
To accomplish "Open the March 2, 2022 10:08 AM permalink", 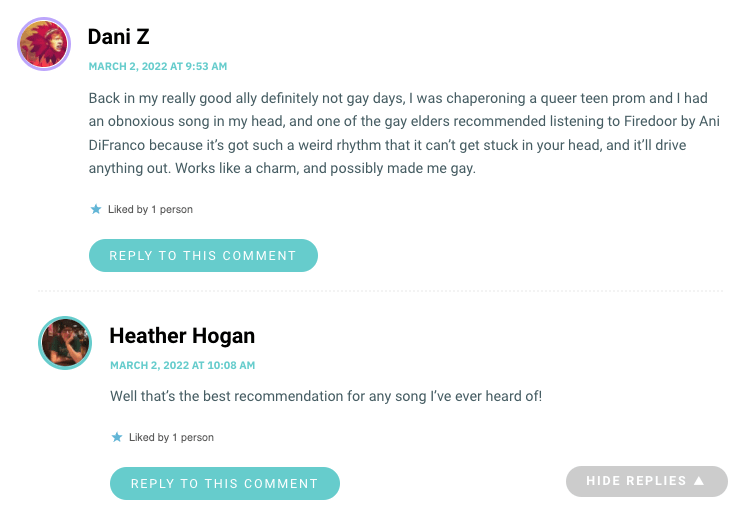I will coord(183,365).
